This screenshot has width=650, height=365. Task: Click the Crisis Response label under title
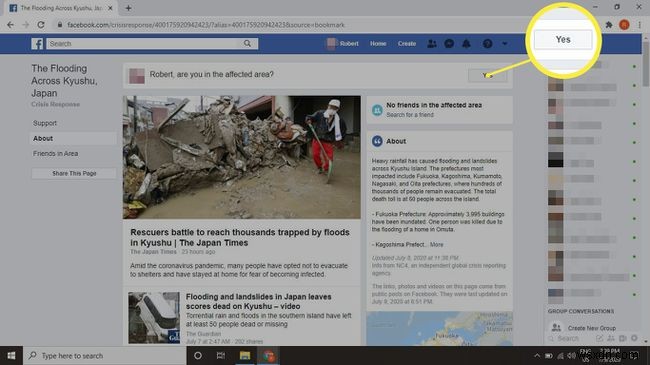tap(56, 105)
